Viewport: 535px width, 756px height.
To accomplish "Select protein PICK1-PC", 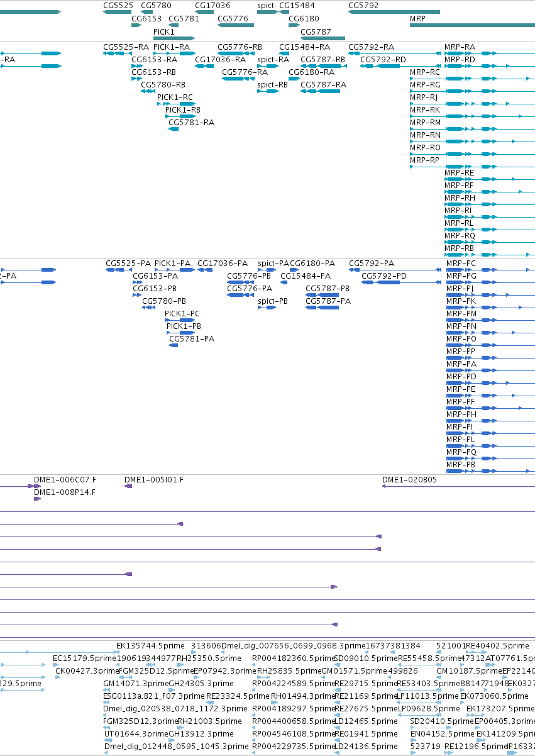I will pyautogui.click(x=182, y=314).
